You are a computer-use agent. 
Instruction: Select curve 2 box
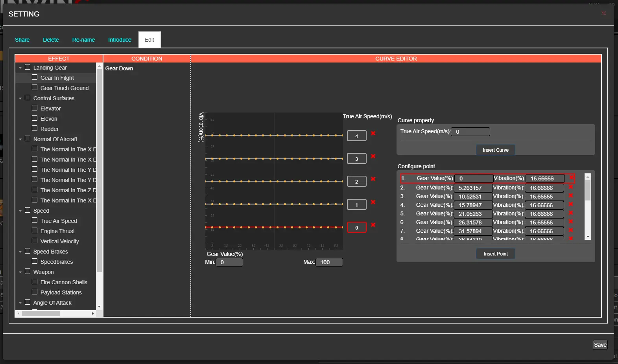(x=357, y=182)
